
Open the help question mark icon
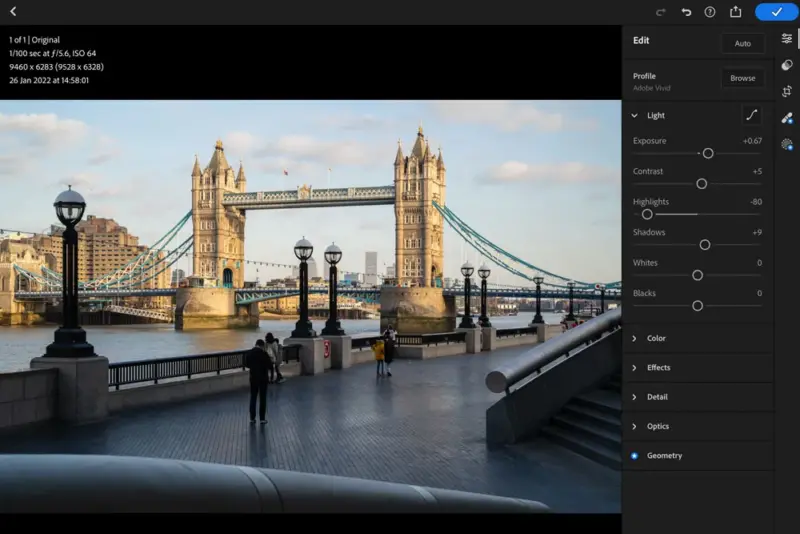[x=710, y=12]
